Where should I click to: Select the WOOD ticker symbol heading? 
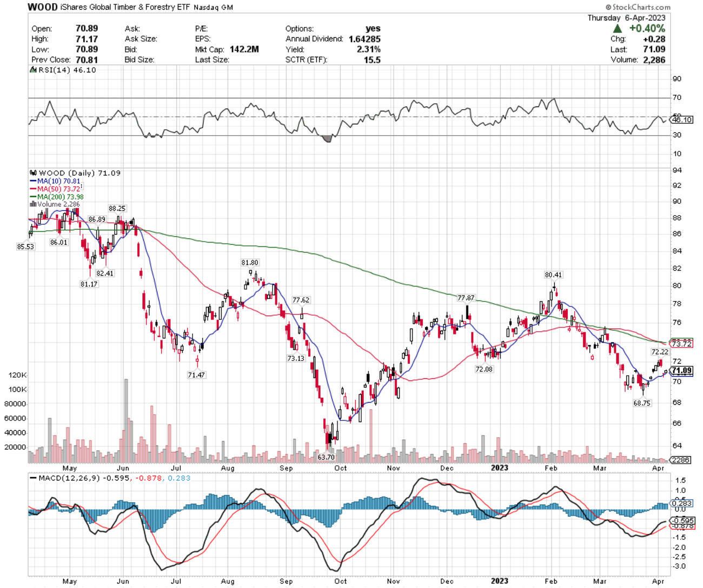pos(43,7)
